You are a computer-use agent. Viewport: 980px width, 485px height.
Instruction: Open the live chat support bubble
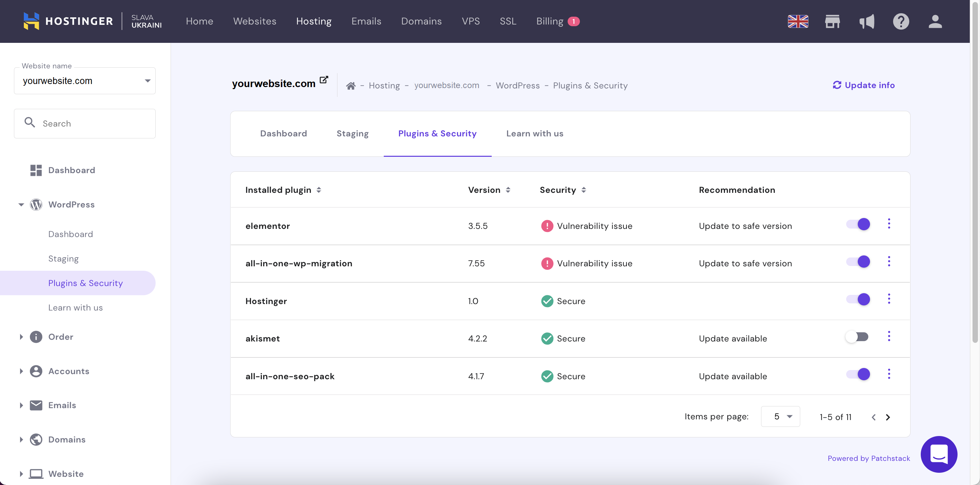(938, 454)
